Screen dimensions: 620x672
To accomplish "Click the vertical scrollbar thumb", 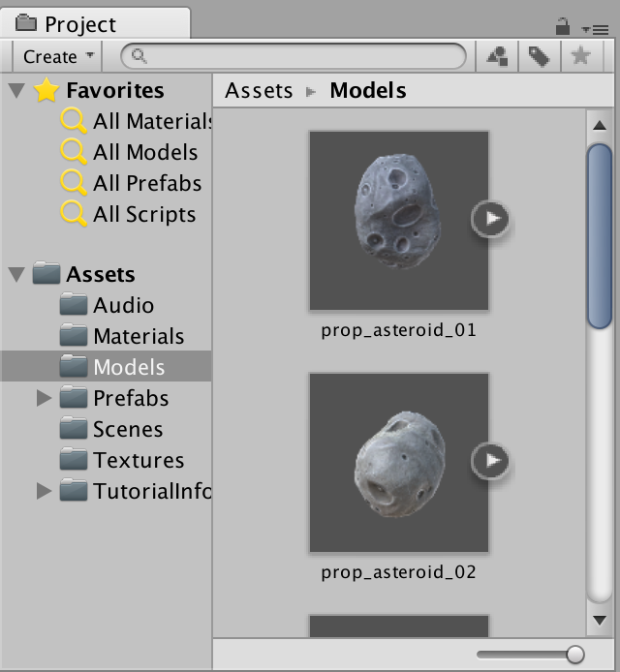I will coord(600,236).
